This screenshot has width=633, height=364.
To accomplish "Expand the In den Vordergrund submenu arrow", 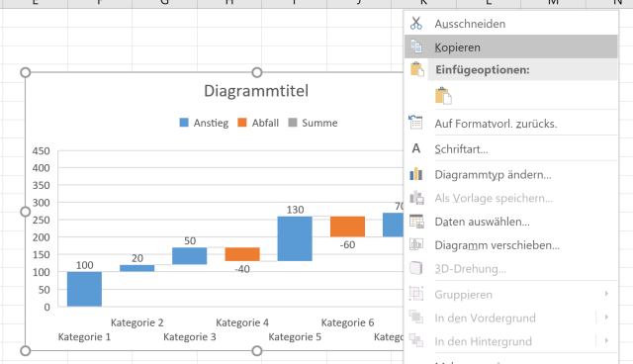I will (x=606, y=317).
